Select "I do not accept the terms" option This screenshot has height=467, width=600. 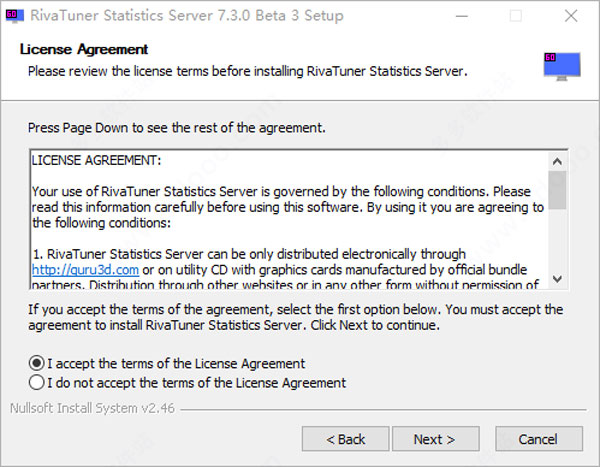38,382
